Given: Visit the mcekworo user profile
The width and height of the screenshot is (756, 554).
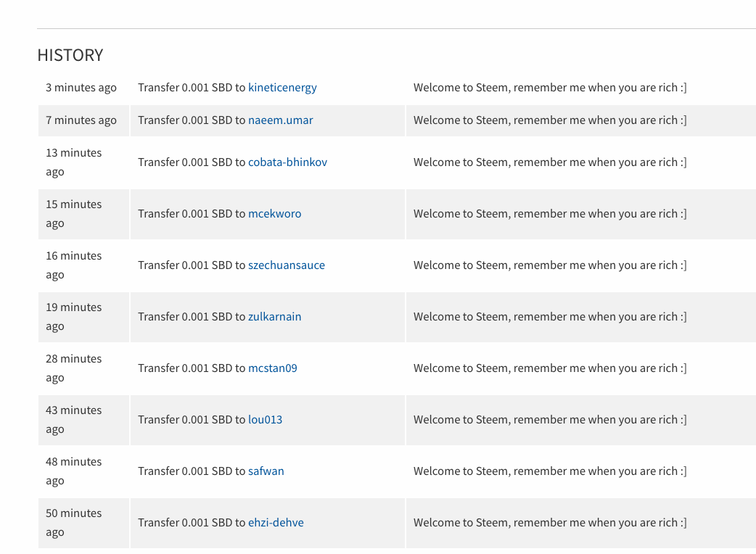Looking at the screenshot, I should pos(274,214).
